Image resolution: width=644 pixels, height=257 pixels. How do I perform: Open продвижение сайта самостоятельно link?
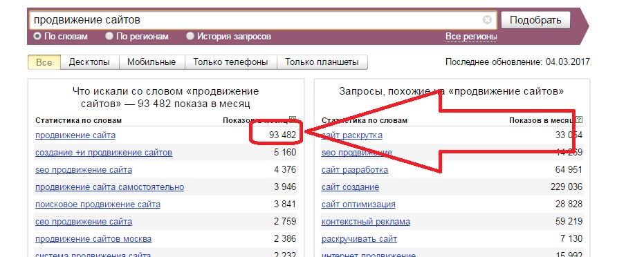(110, 187)
